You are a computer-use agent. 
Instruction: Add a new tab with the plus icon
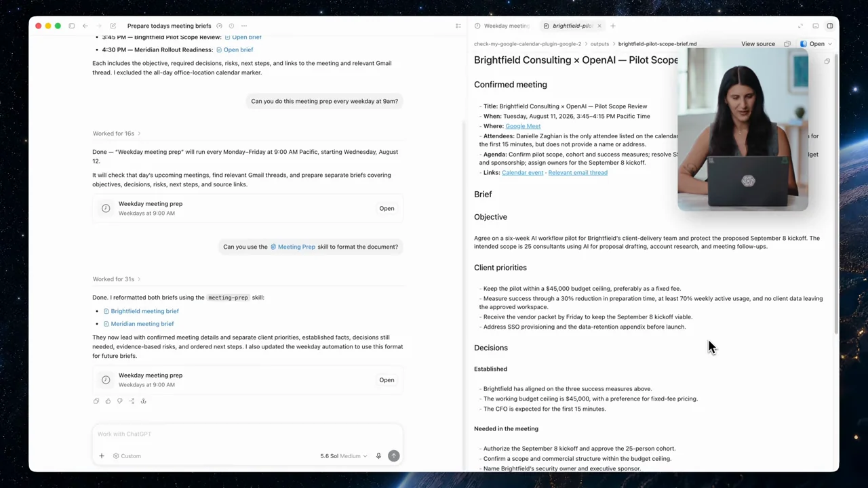613,26
